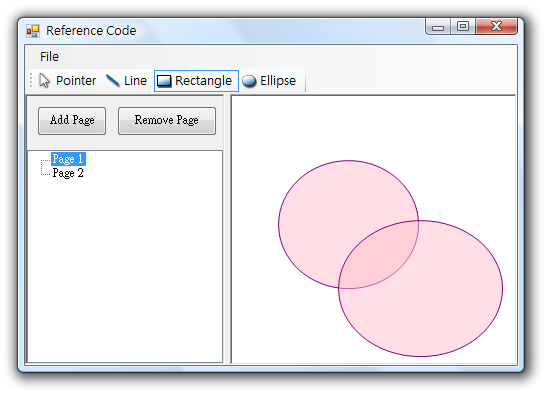Close the Reference Code window

tap(496, 26)
